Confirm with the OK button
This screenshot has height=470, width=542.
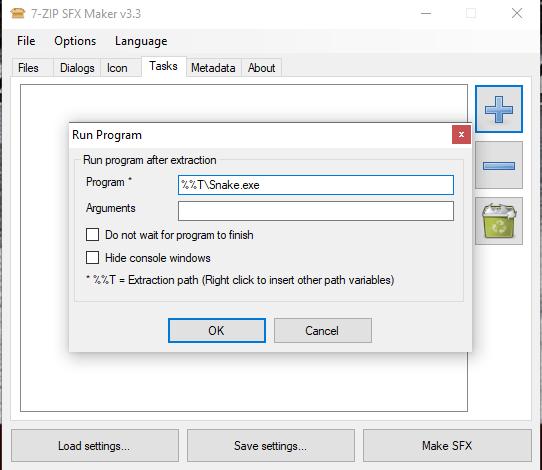(217, 330)
